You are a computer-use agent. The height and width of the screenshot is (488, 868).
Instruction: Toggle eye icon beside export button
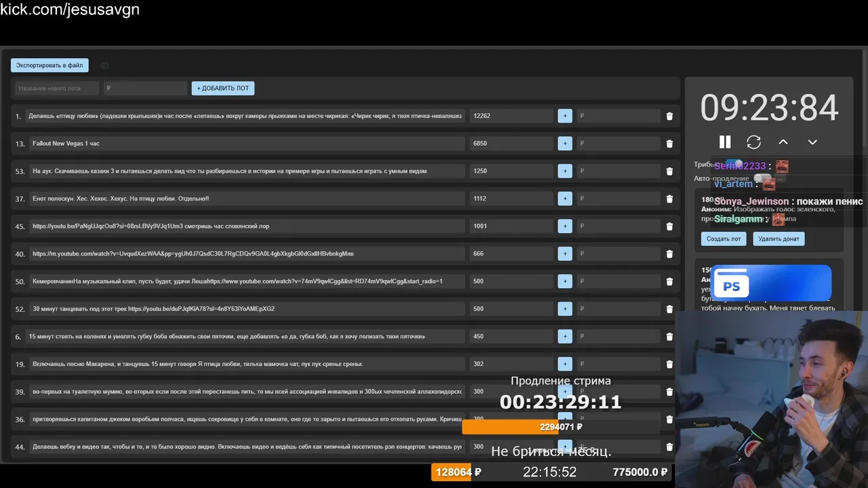point(104,66)
